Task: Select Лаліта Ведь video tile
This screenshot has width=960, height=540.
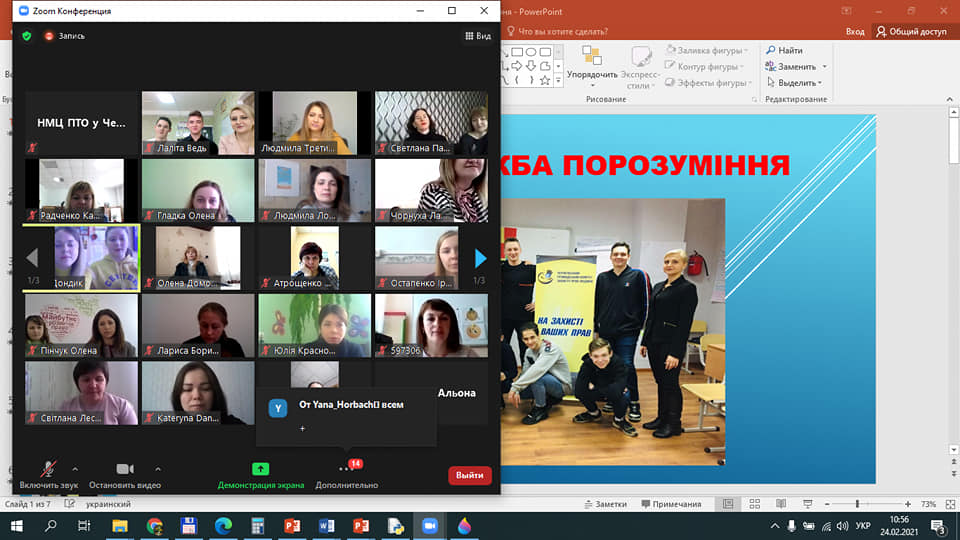Action: 198,123
